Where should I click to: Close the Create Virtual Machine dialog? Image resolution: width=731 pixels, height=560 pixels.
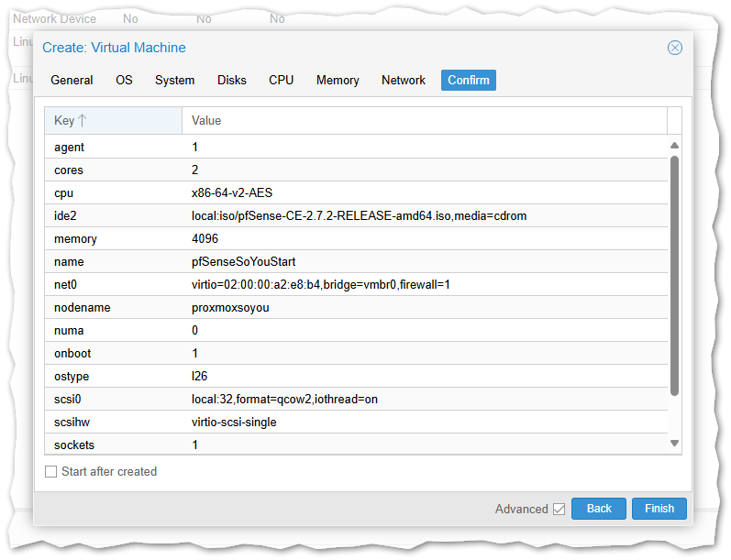click(x=675, y=48)
